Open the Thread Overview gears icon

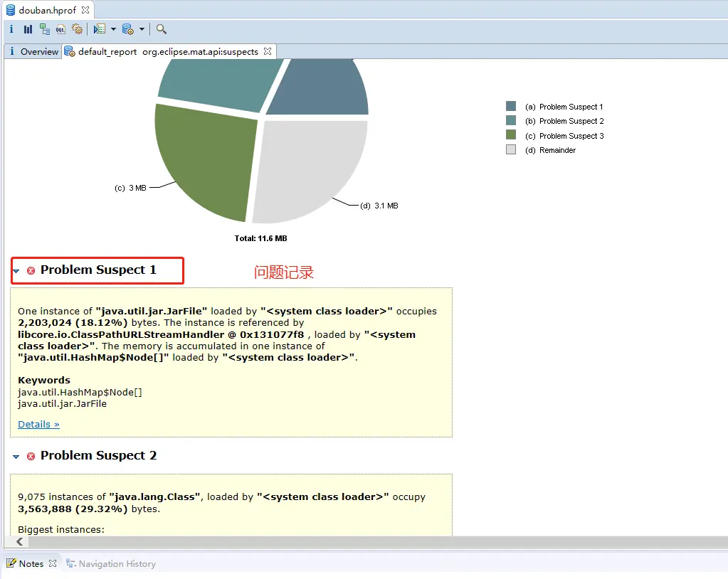(x=77, y=29)
